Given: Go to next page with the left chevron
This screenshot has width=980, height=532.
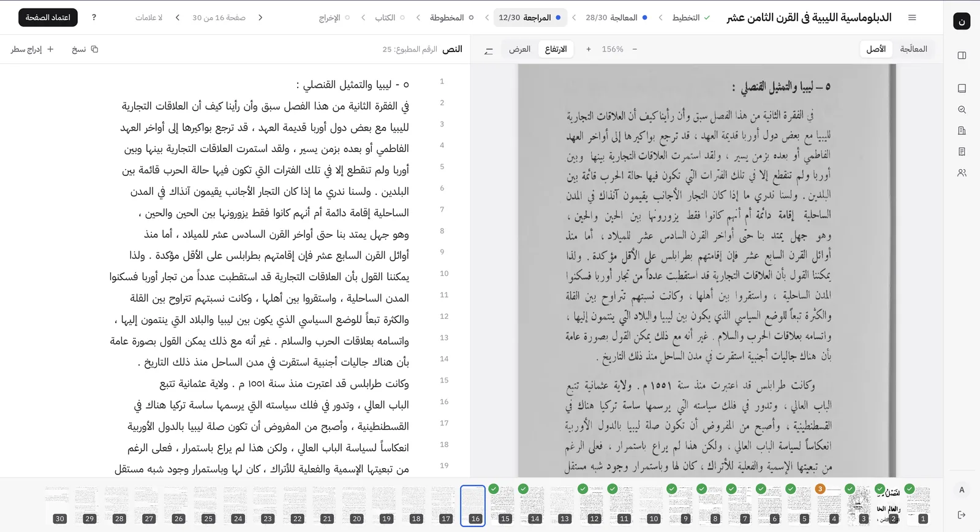Looking at the screenshot, I should pos(178,18).
